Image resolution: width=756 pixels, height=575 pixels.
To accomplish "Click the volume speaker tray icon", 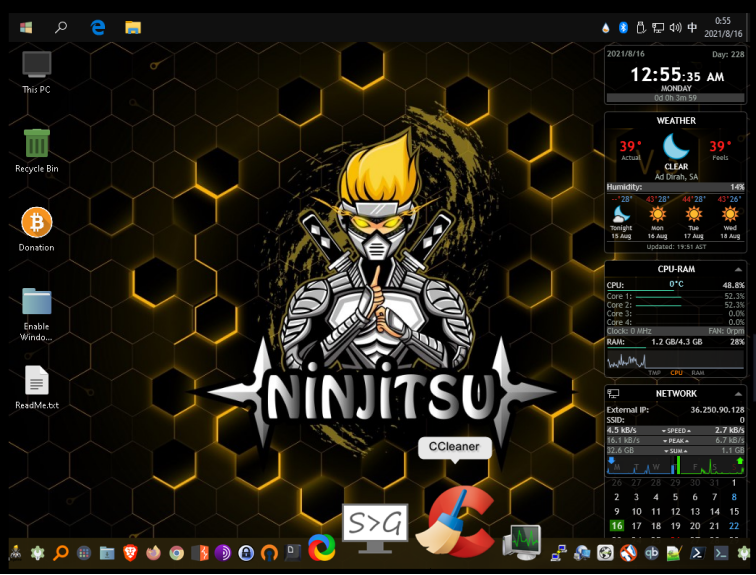I will pyautogui.click(x=675, y=27).
